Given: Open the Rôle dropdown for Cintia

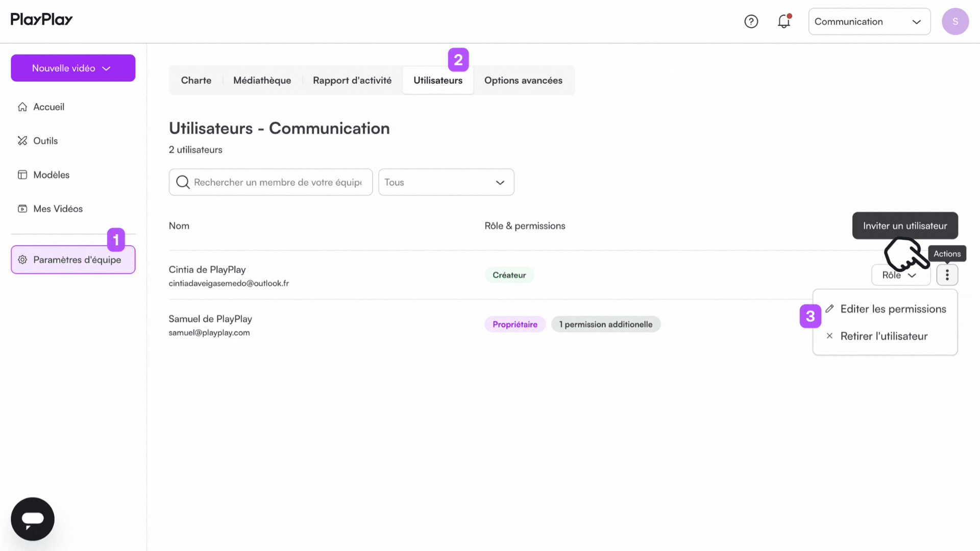Looking at the screenshot, I should click(900, 275).
